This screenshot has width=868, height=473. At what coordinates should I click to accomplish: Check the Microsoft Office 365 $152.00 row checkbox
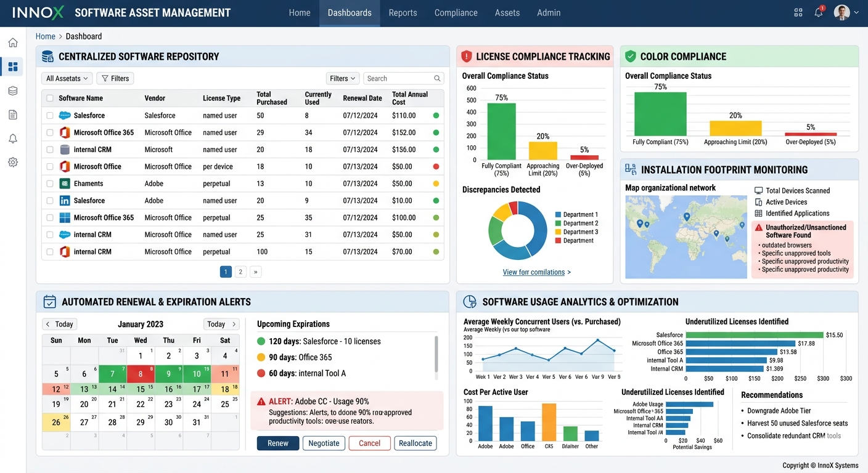50,132
